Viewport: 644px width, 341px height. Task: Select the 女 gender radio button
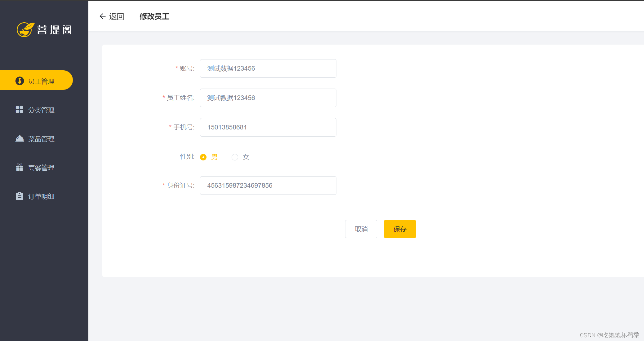click(235, 157)
